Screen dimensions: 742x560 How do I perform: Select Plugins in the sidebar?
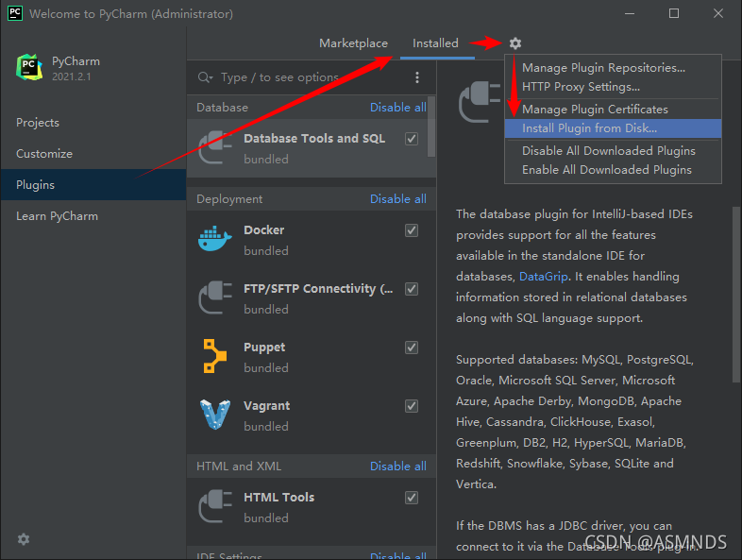point(93,184)
